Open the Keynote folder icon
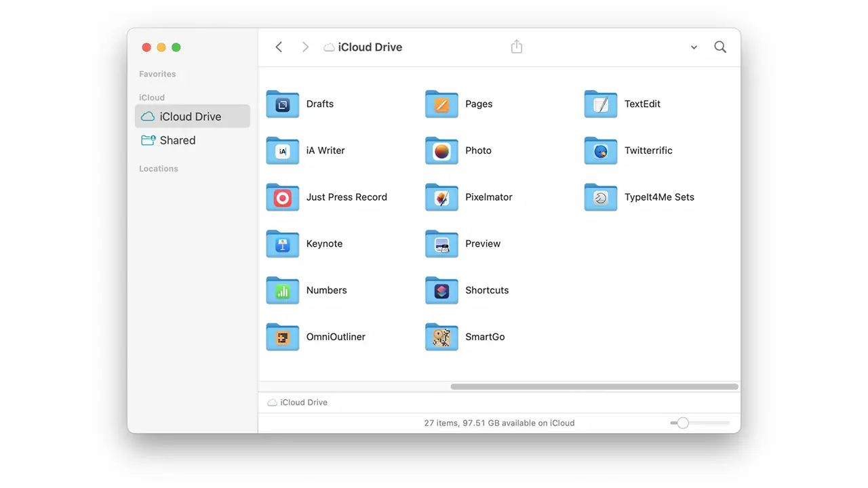The image size is (868, 488). pos(283,244)
